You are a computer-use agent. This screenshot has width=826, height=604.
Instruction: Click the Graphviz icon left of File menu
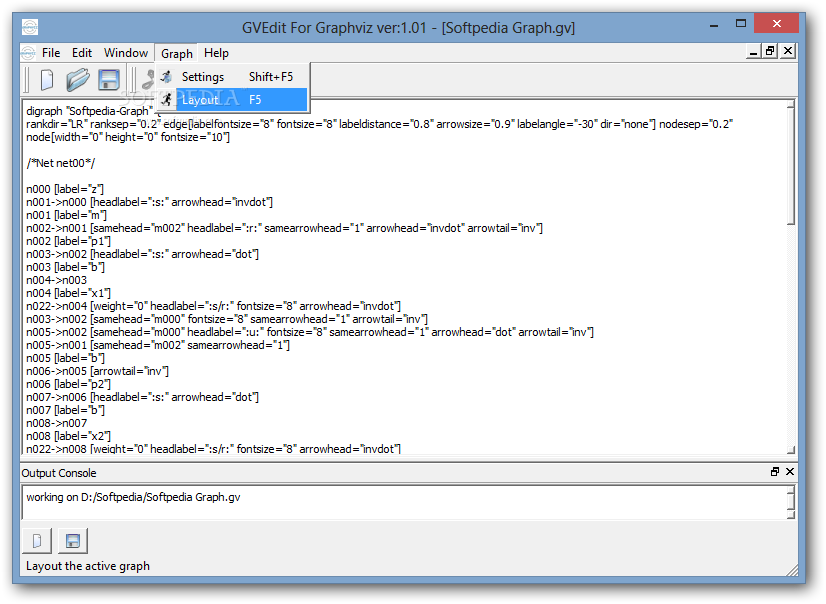tap(28, 53)
